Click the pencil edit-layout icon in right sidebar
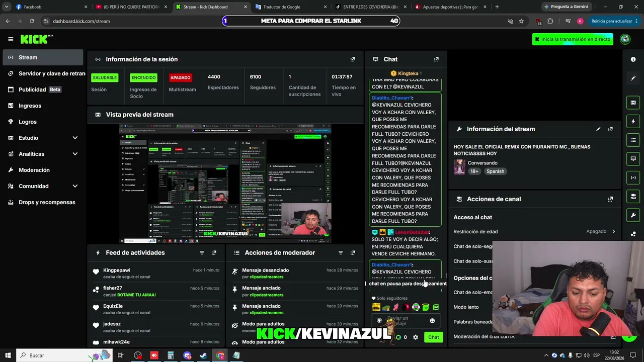Image resolution: width=644 pixels, height=362 pixels. (633, 78)
